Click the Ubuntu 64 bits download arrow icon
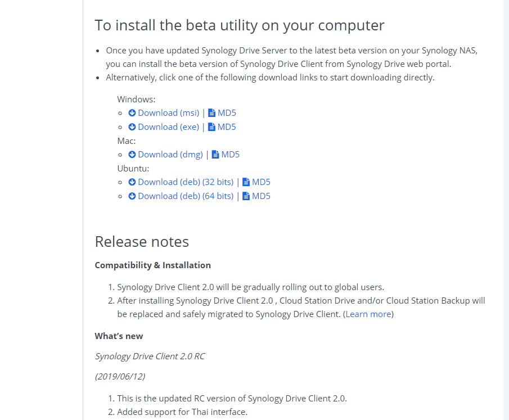The image size is (509, 420). pyautogui.click(x=132, y=196)
